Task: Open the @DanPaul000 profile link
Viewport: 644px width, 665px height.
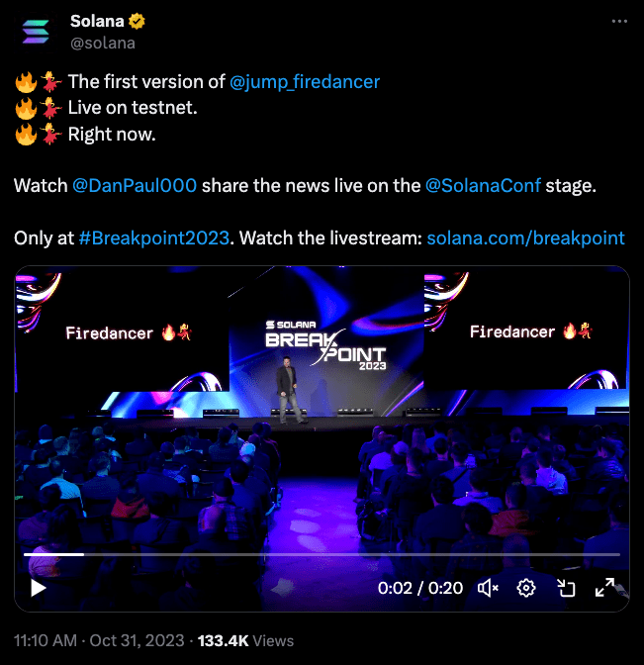Action: (x=135, y=186)
